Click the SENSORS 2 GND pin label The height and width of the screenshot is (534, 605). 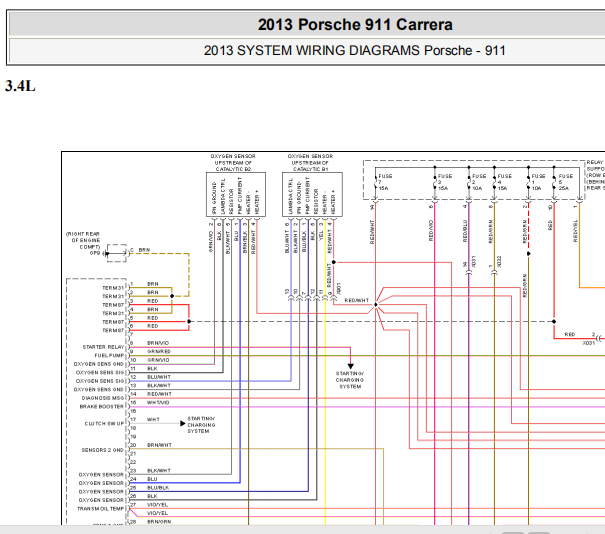click(x=102, y=450)
